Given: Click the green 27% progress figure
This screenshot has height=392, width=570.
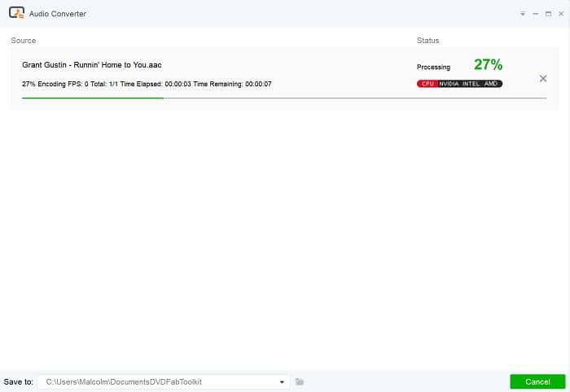Looking at the screenshot, I should [x=489, y=64].
